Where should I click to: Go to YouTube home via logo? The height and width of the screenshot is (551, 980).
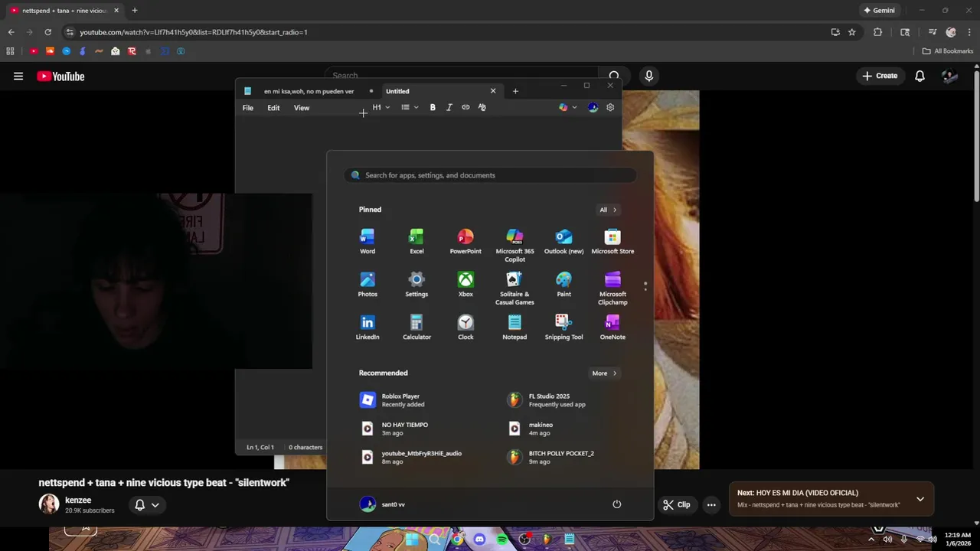(x=60, y=76)
